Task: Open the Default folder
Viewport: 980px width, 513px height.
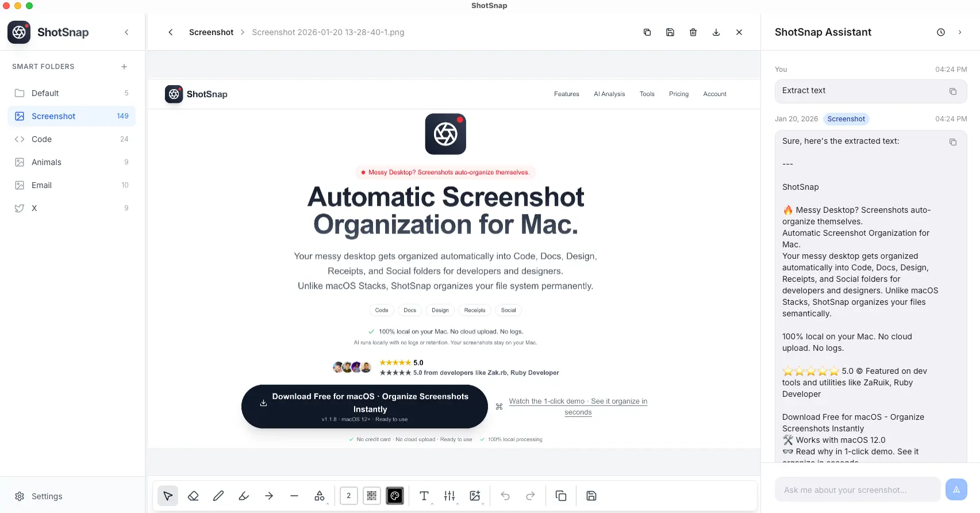Action: coord(72,93)
